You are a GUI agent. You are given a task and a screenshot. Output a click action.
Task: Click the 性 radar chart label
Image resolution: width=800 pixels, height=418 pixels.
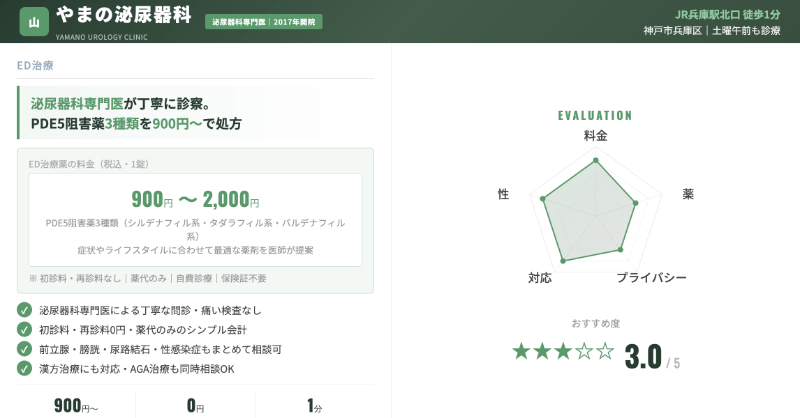pos(503,193)
